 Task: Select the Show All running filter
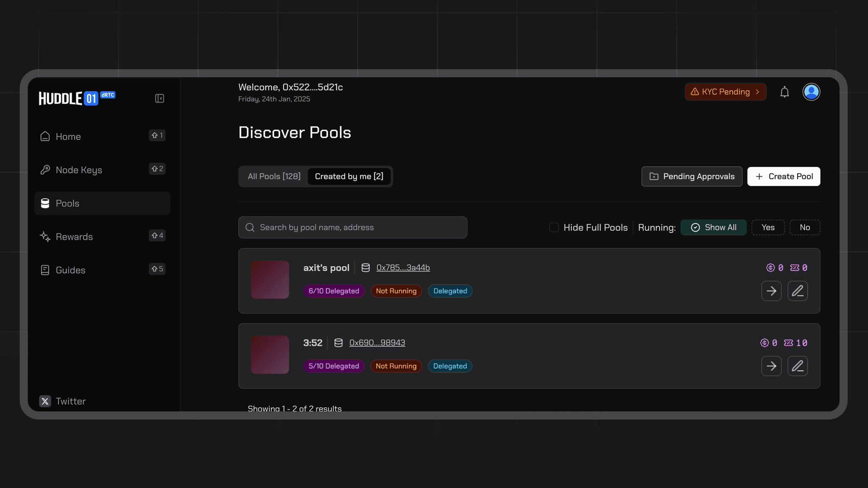(713, 227)
